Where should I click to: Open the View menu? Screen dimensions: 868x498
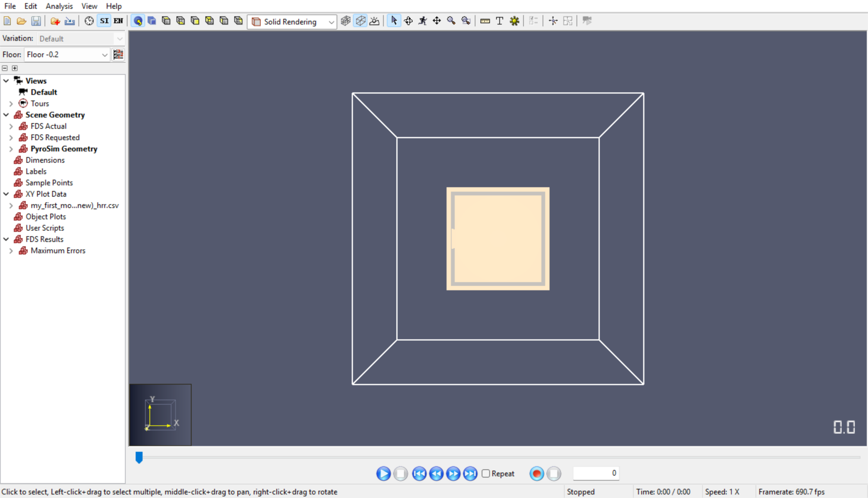pos(89,6)
